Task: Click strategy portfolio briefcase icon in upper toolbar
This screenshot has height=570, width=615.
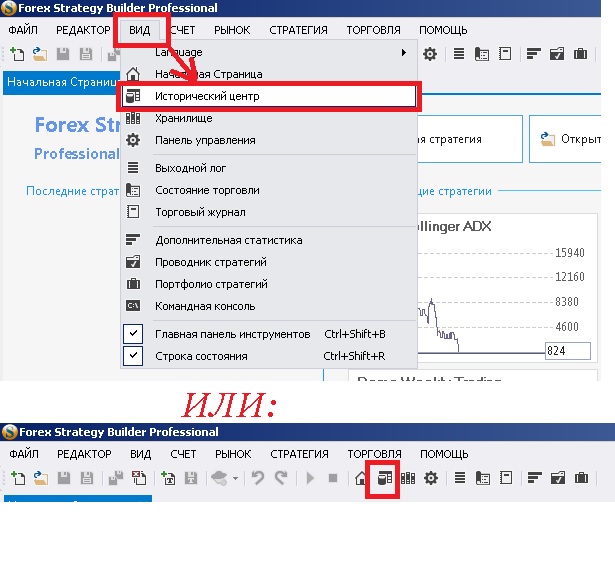Action: point(580,54)
